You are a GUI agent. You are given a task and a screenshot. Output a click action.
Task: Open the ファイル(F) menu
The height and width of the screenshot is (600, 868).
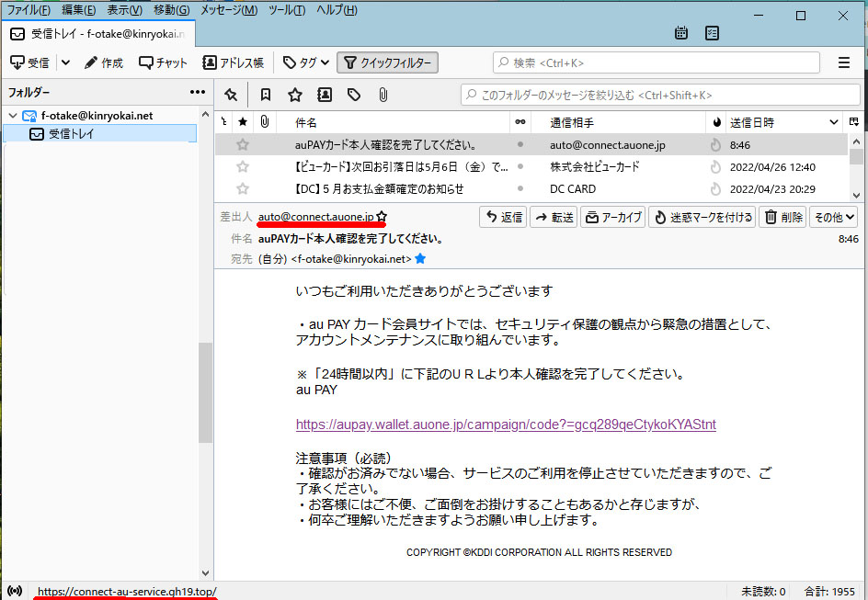click(x=29, y=10)
